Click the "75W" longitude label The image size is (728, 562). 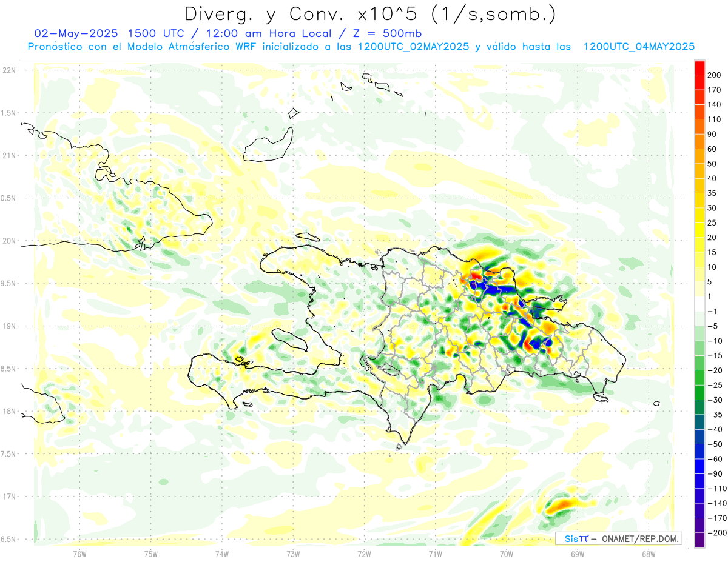[151, 554]
